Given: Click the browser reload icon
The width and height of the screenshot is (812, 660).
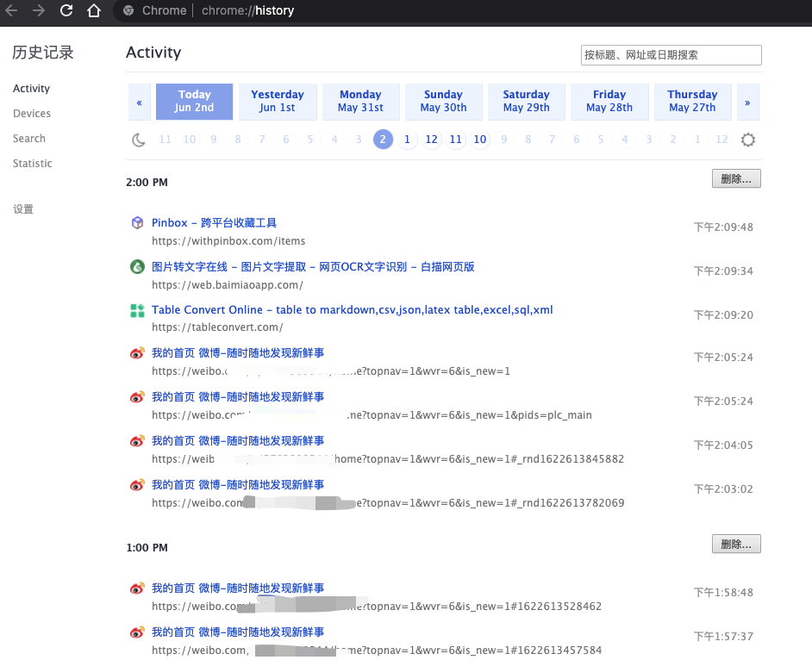Looking at the screenshot, I should [x=66, y=11].
